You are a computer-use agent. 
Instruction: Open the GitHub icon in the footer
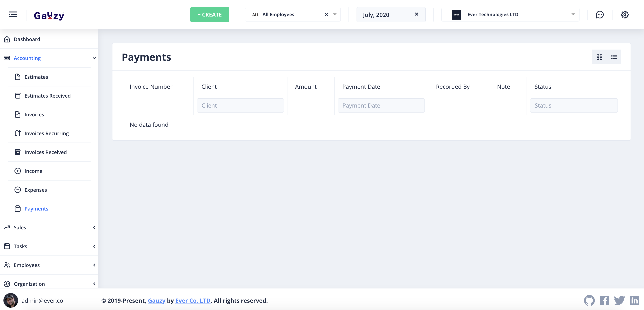(589, 300)
